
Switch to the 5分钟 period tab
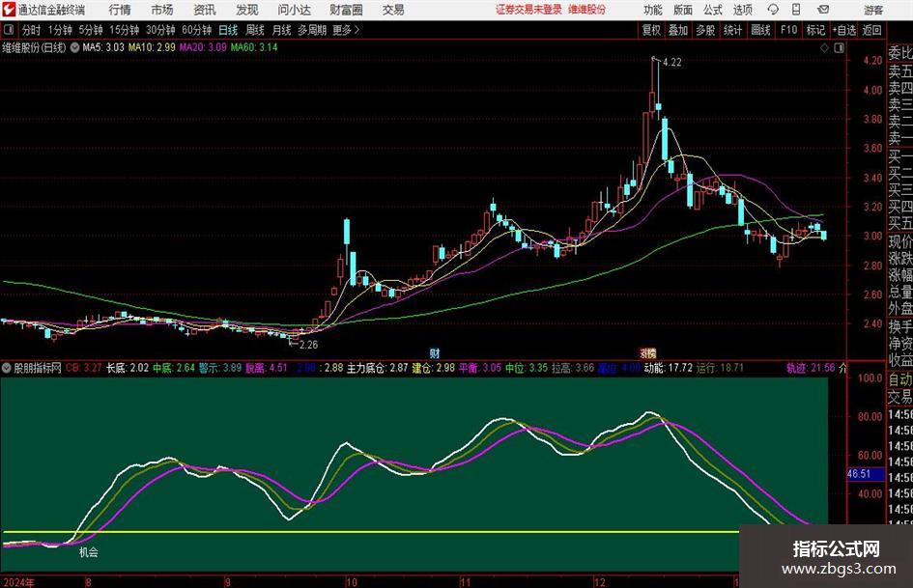point(91,30)
